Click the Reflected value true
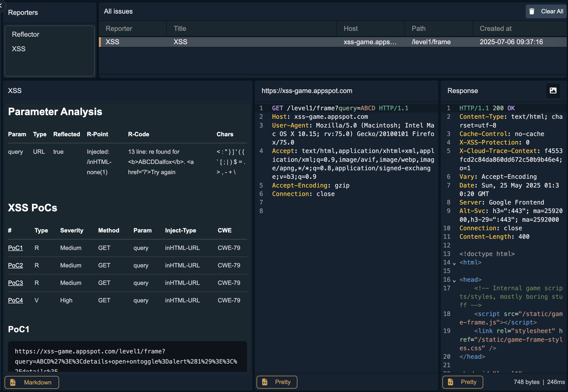Screen dimensions: 568x392 58,152
